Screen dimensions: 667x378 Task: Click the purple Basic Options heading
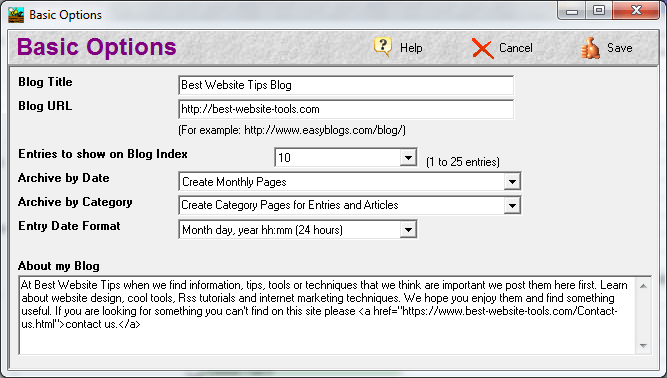click(x=97, y=47)
